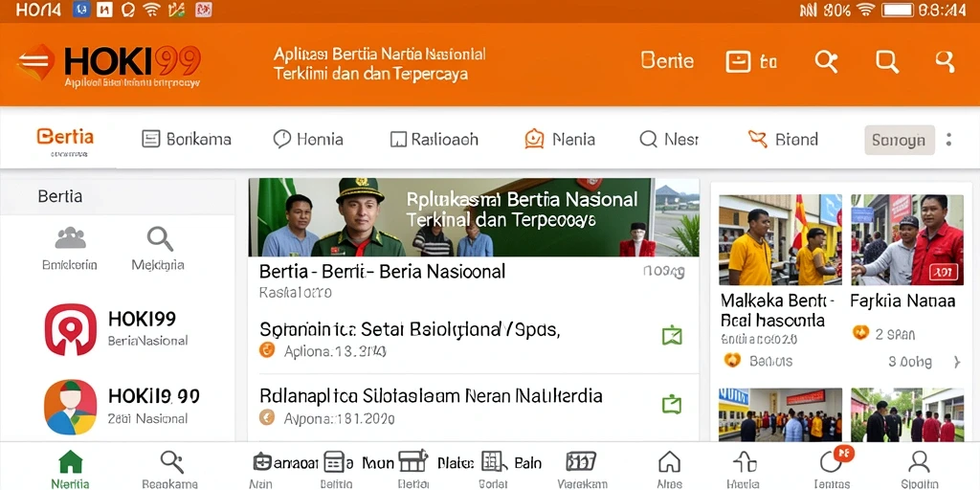Viewport: 980px width, 490px height.
Task: Open 'Malkaka Bentt - Beal hasontla' card title
Action: point(777,311)
